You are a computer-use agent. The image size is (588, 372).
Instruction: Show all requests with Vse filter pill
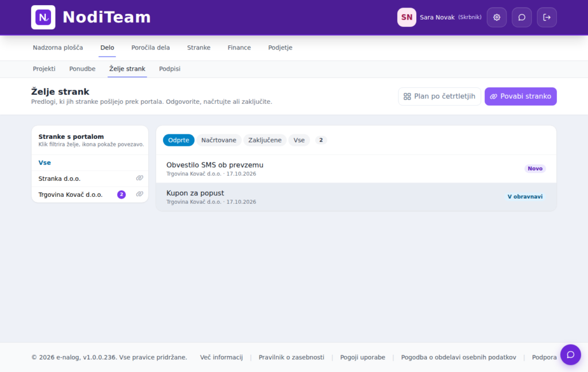(x=299, y=140)
